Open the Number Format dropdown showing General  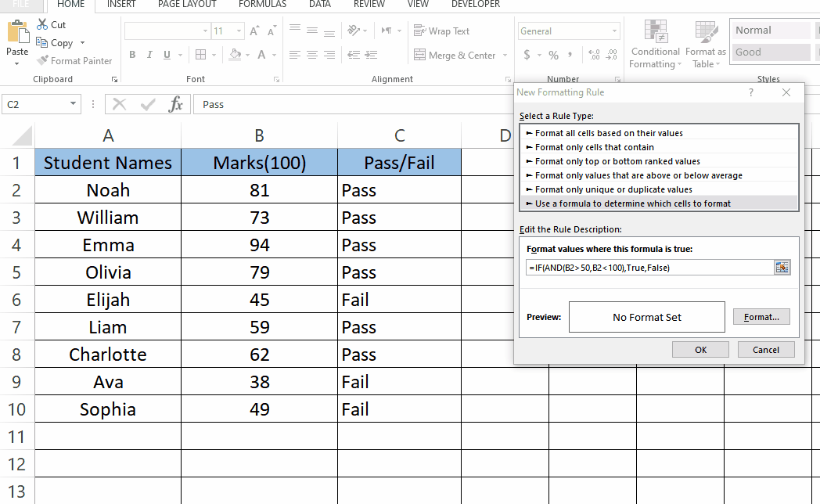568,30
